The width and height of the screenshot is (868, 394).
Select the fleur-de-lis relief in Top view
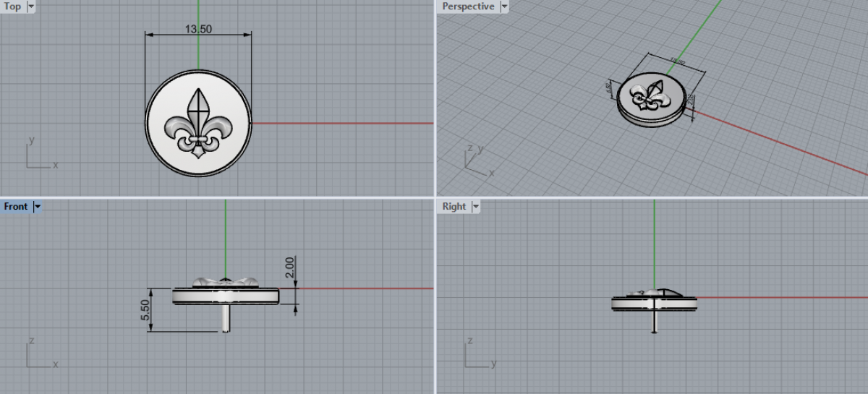tap(198, 123)
